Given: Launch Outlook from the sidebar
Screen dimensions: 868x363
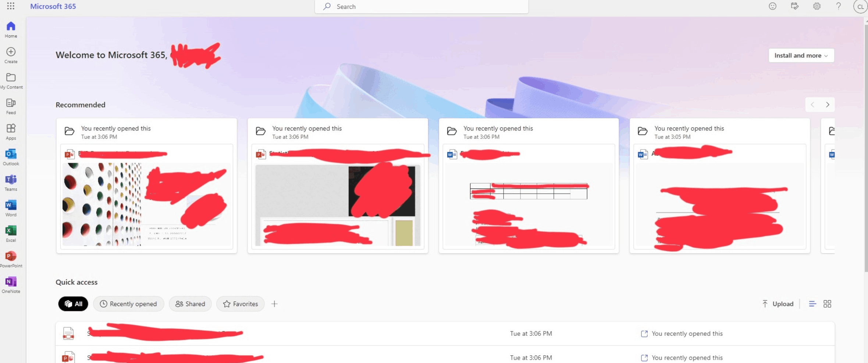Looking at the screenshot, I should click(11, 157).
